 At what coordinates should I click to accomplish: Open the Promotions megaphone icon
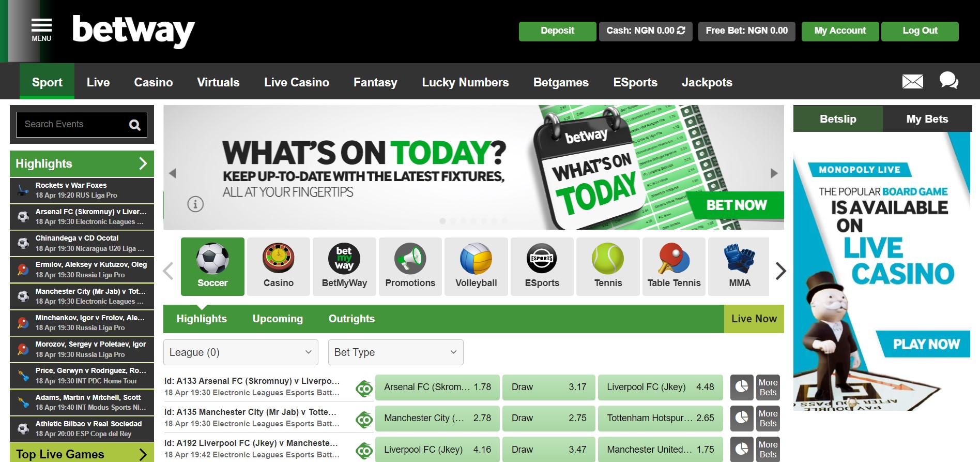pos(410,266)
